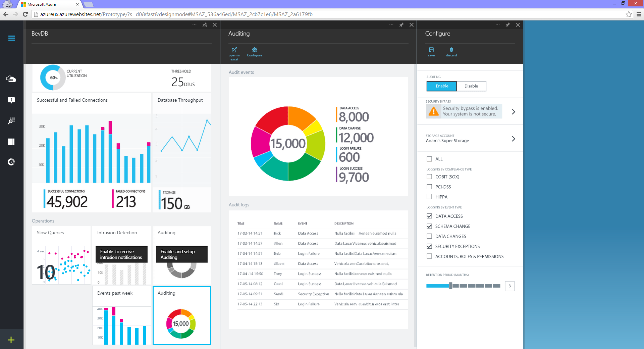Close the Configure blade
The image size is (644, 349).
pos(518,25)
